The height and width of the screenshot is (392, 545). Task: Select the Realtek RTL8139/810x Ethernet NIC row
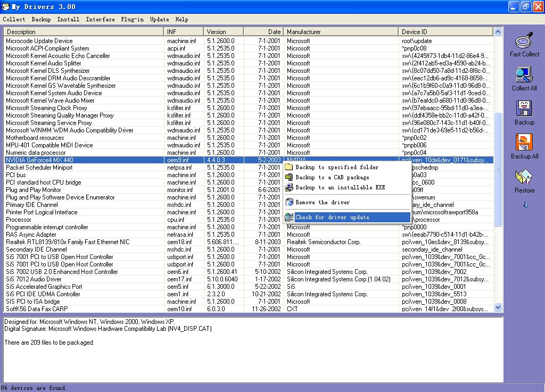point(248,242)
